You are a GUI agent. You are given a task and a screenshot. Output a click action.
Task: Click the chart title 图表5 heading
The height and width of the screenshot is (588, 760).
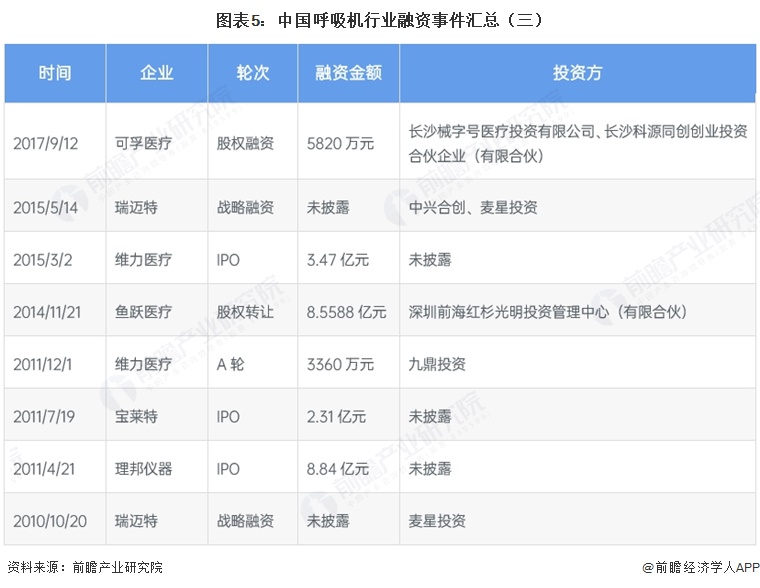tap(380, 20)
